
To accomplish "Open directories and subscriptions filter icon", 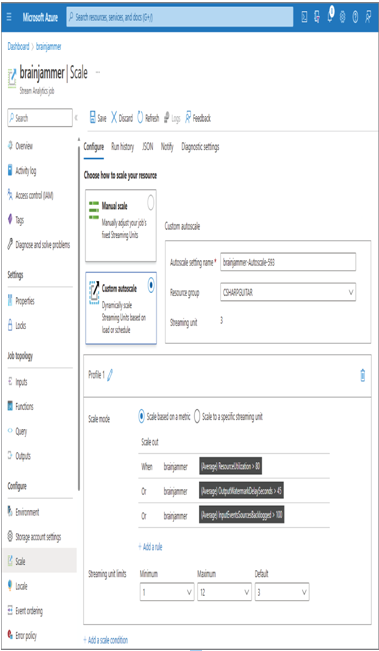I will pyautogui.click(x=317, y=17).
